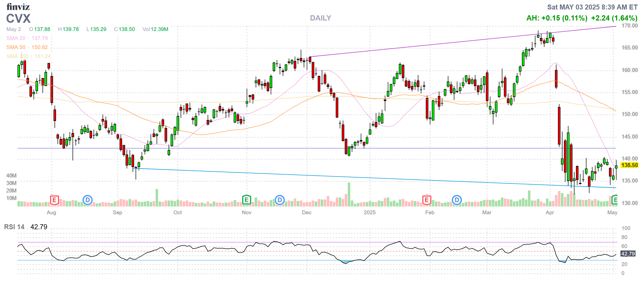Image resolution: width=644 pixels, height=281 pixels.
Task: Click the 2025 label on time axis
Action: point(370,212)
